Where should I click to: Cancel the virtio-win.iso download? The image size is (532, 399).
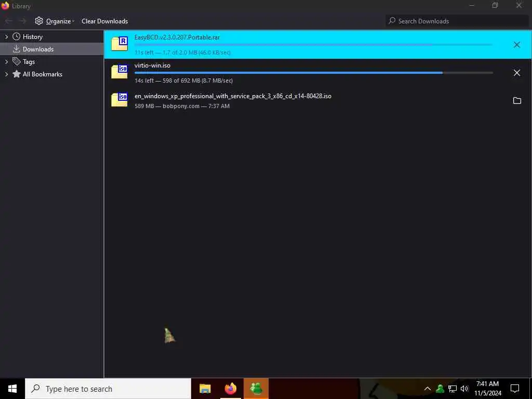[516, 73]
